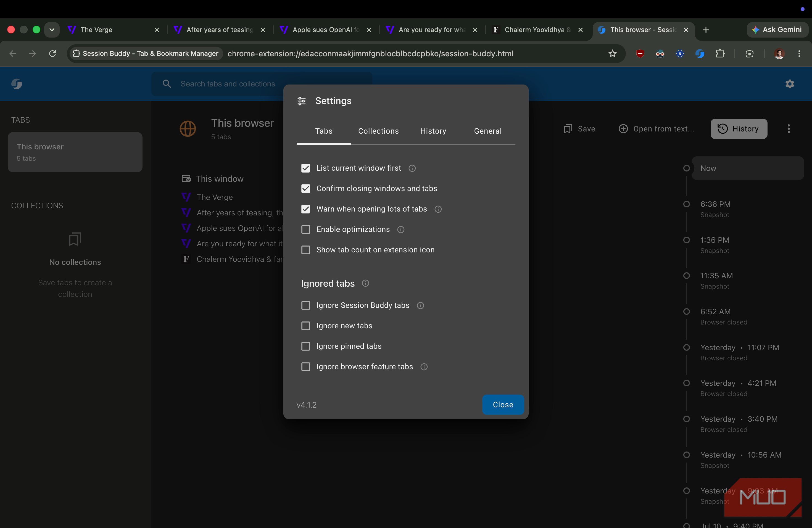
Task: Go back using the browser back arrow
Action: [x=13, y=54]
